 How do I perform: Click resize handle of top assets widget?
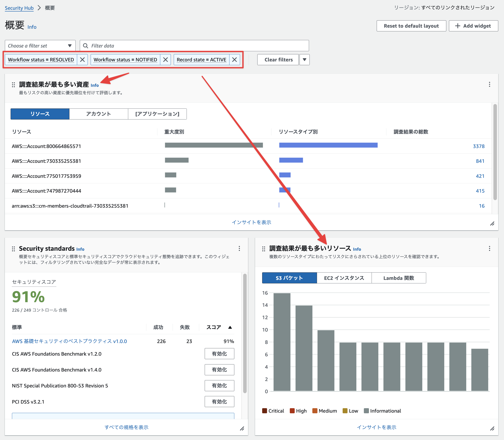492,224
